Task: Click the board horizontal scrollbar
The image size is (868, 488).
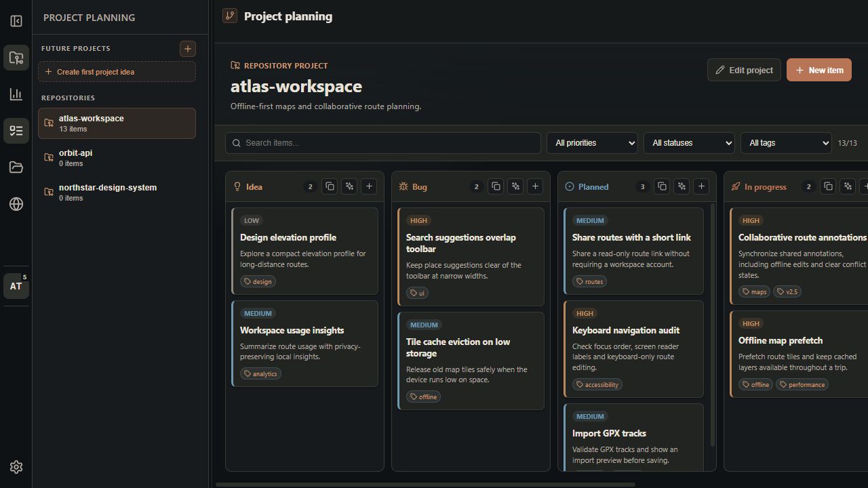Action: click(x=425, y=485)
